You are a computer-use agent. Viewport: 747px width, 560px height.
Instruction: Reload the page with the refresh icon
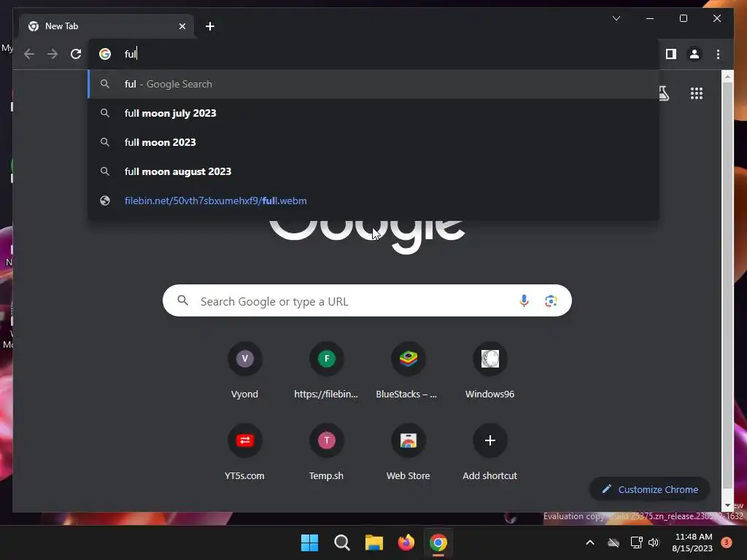76,54
